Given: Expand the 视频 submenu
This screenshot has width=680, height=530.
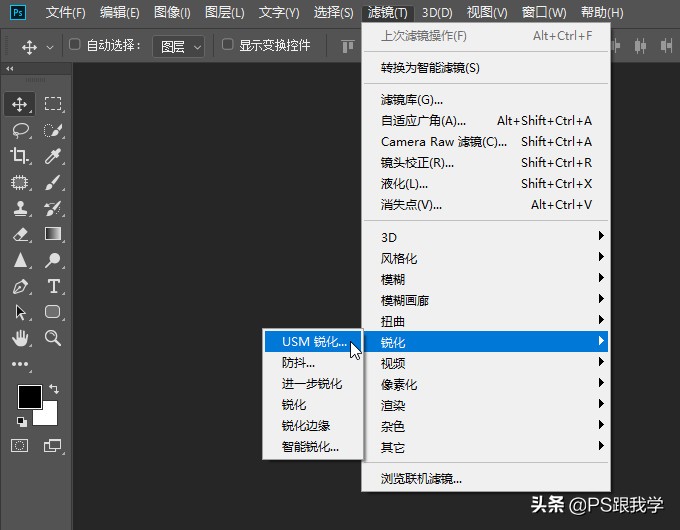Looking at the screenshot, I should [x=486, y=363].
